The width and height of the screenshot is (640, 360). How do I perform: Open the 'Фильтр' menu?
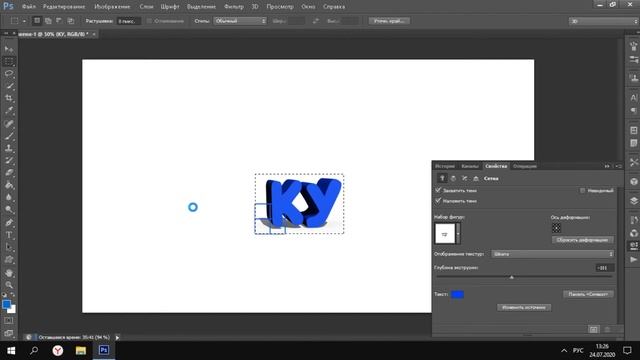pyautogui.click(x=234, y=7)
